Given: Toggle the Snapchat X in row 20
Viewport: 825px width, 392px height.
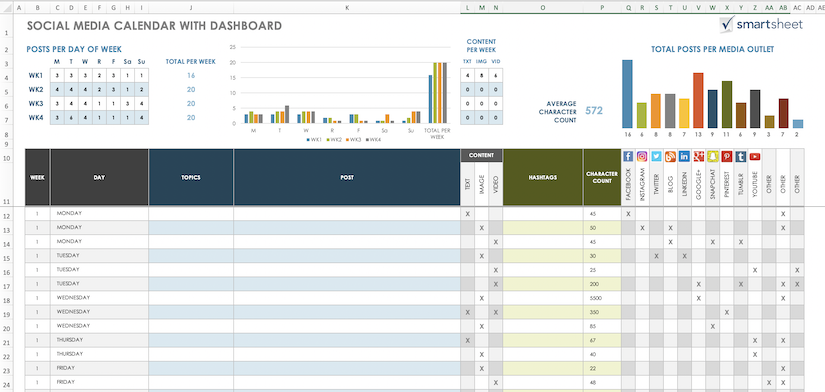Looking at the screenshot, I should [712, 326].
